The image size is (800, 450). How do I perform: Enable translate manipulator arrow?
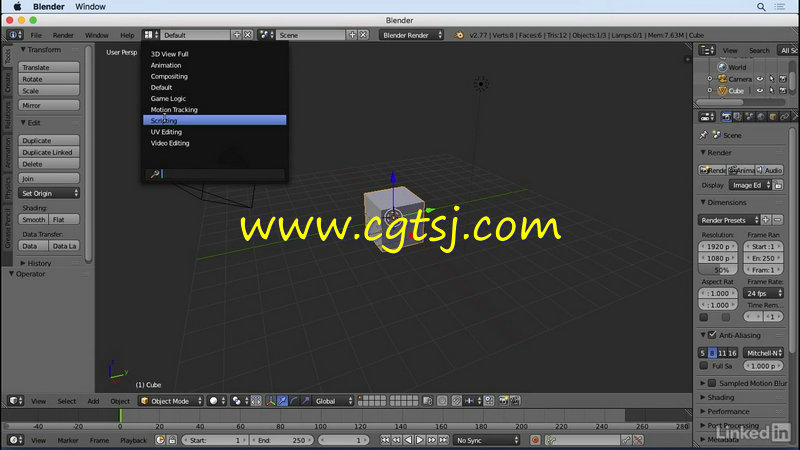point(282,401)
